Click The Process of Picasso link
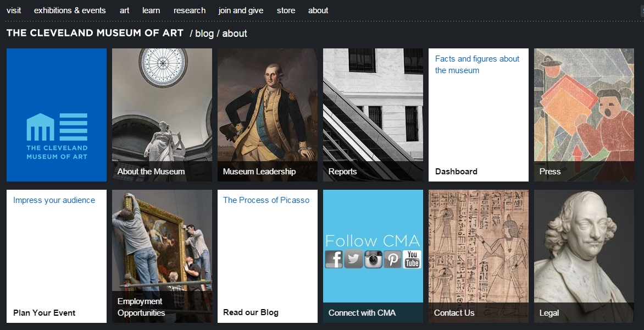 tap(266, 200)
